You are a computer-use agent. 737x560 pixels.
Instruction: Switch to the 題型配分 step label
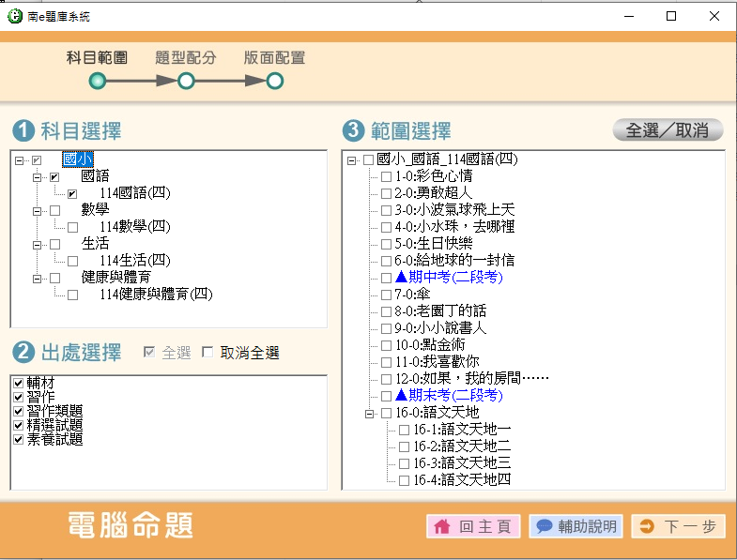click(186, 57)
